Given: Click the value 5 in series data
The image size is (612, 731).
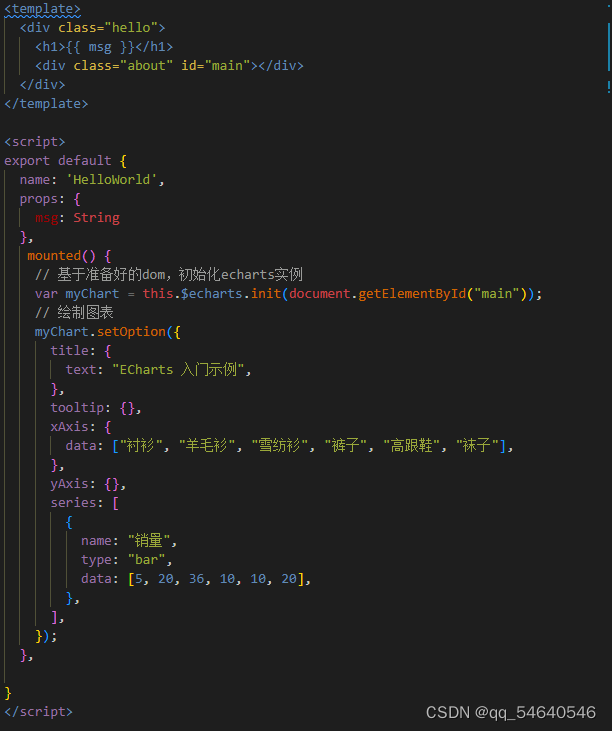Looking at the screenshot, I should click(138, 579).
